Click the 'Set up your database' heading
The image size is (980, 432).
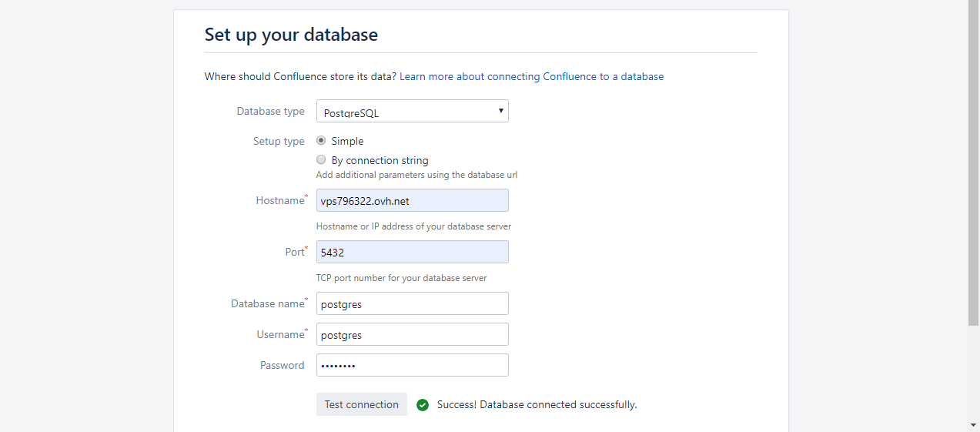tap(291, 35)
